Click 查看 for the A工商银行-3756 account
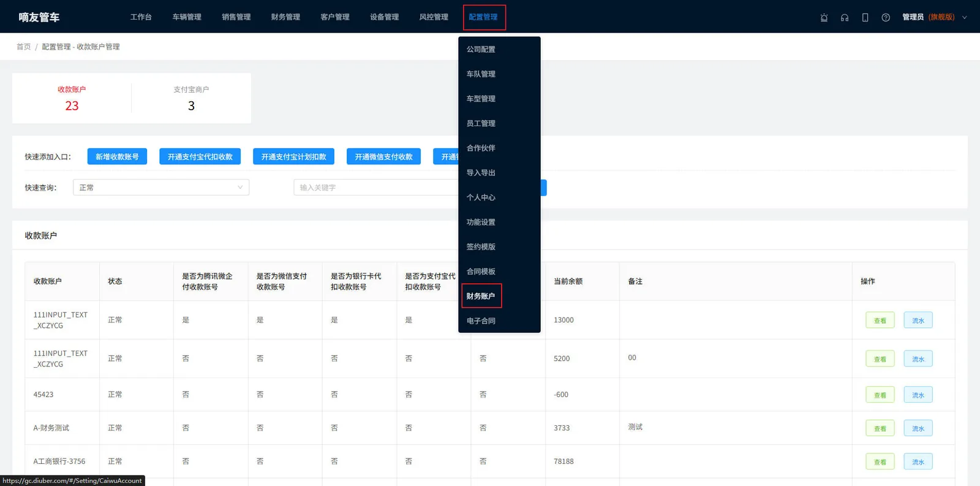The image size is (980, 486). coord(880,461)
